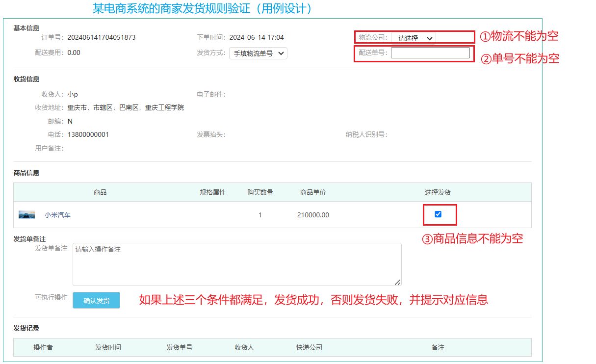
Task: Click the 商品 column header in the product table
Action: (x=100, y=192)
